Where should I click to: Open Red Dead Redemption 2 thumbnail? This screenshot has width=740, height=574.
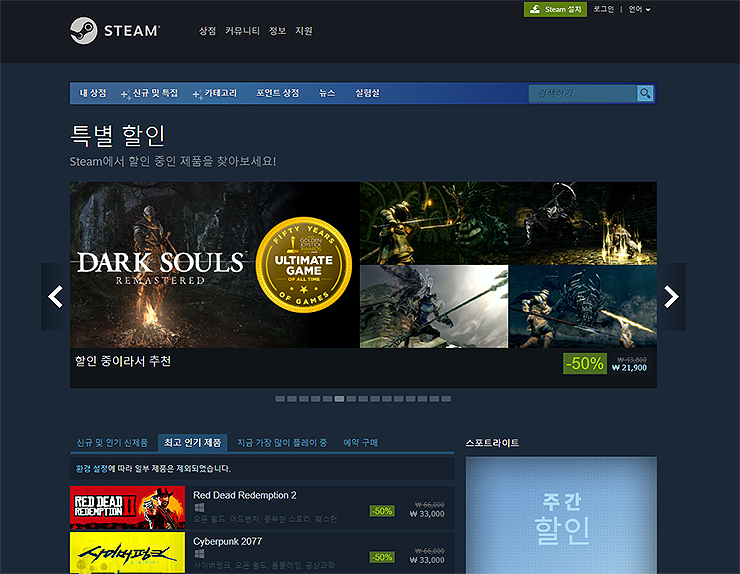click(127, 507)
